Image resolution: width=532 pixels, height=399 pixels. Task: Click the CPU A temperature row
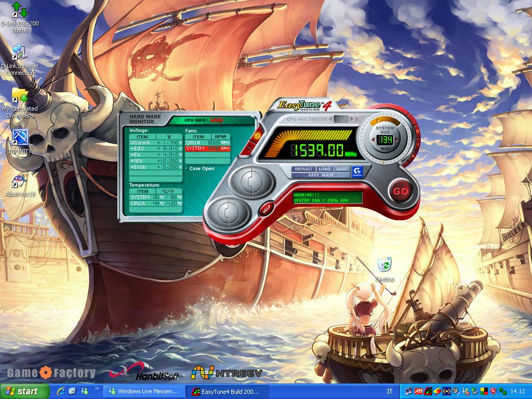pos(156,204)
